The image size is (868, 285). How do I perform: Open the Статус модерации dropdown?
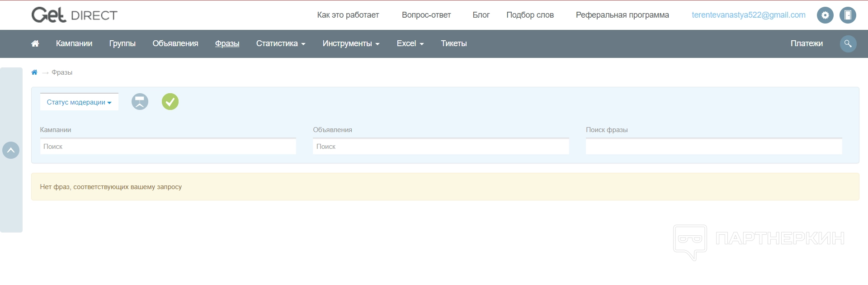tap(79, 102)
